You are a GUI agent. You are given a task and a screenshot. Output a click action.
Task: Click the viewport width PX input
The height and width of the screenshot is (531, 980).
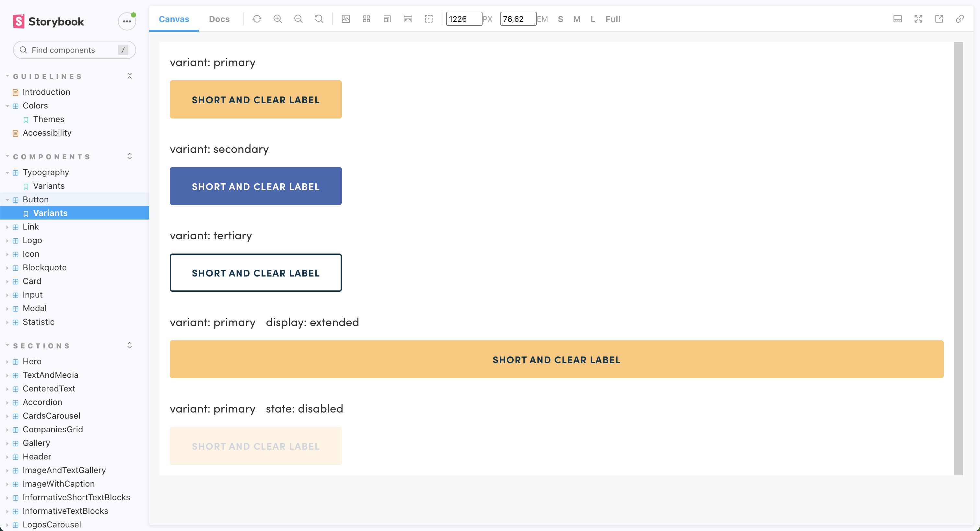point(464,19)
